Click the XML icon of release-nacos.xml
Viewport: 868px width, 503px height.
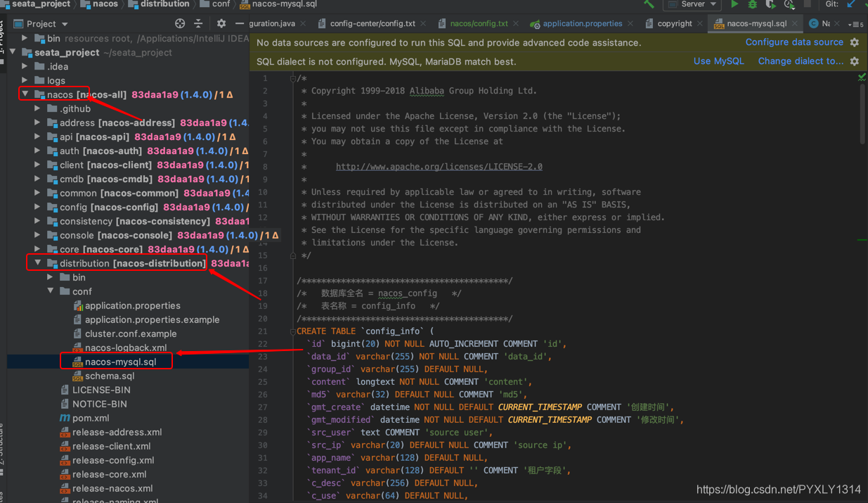tap(65, 488)
